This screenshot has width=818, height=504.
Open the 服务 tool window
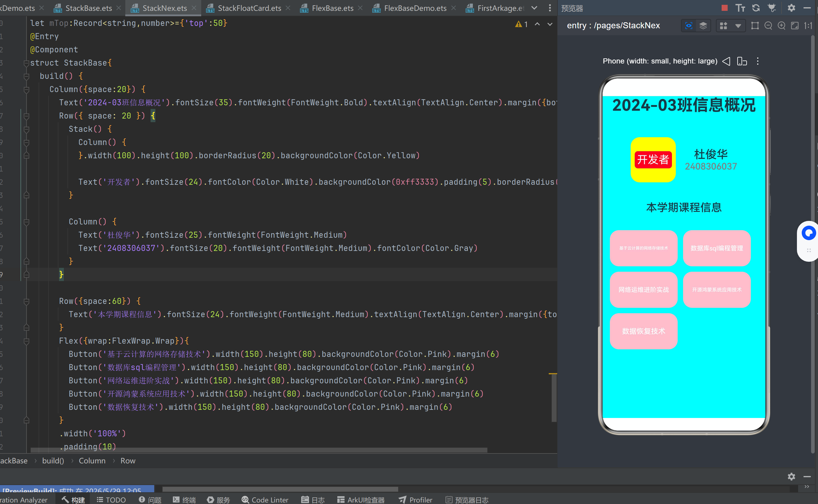coord(219,500)
